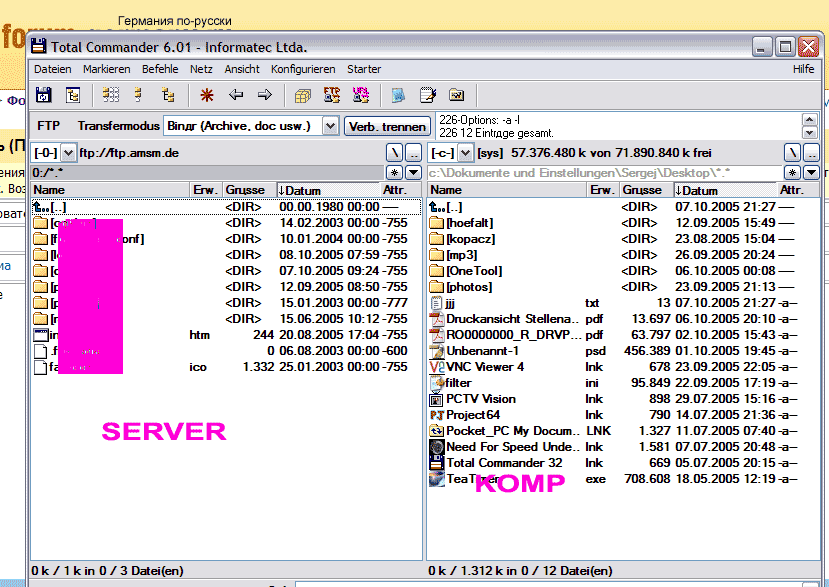
Task: Expand the right panel [-c-] drive dropdown
Action: [x=465, y=153]
